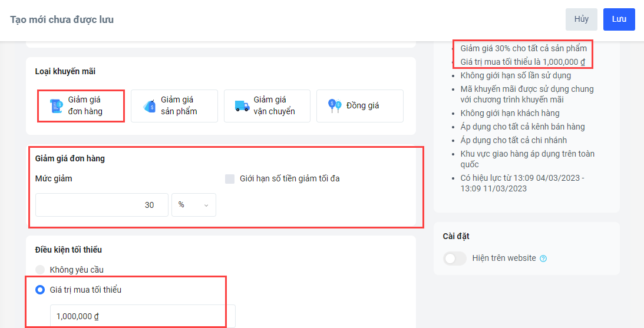Choose Đồng giá promotion type
This screenshot has width=644, height=328.
coord(360,106)
